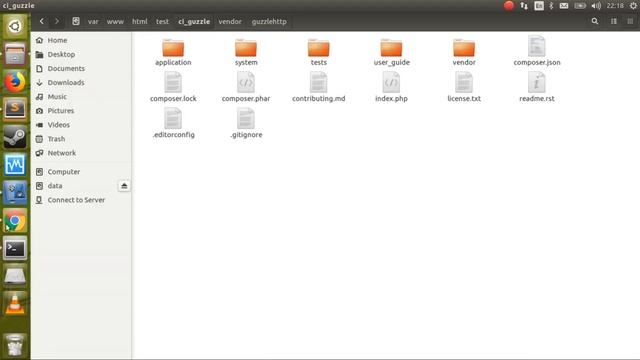
Task: Launch Sublime Text from the dock
Action: pyautogui.click(x=15, y=109)
